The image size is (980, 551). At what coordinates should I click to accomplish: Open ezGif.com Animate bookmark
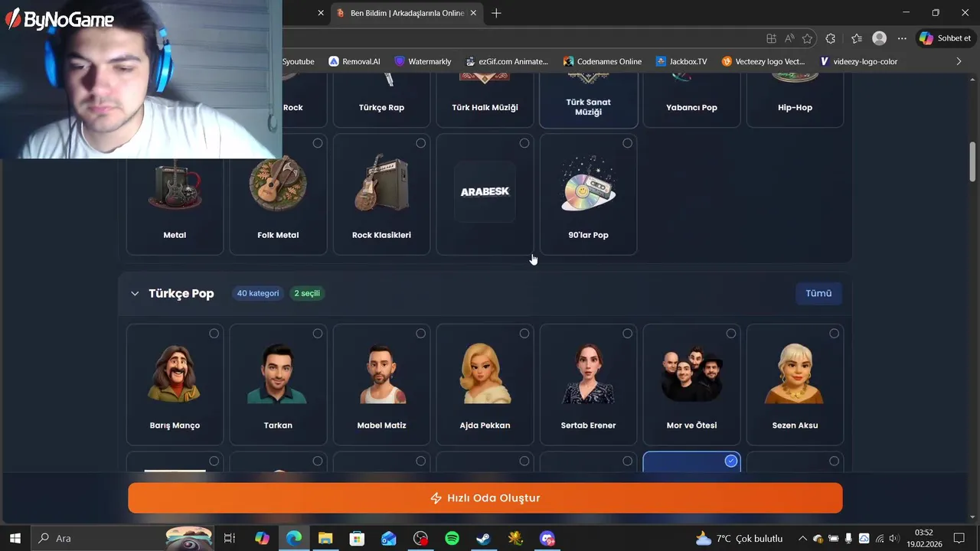506,61
